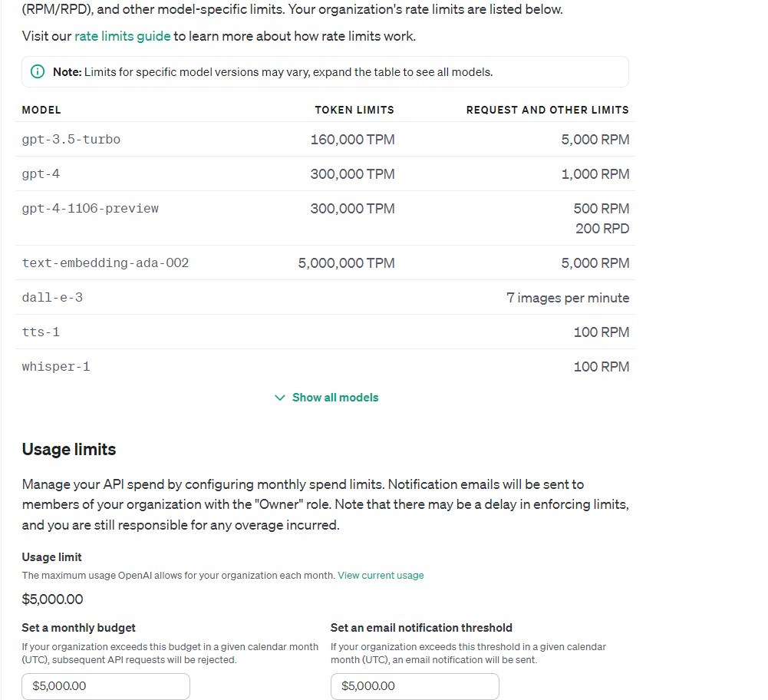Expand the Show all models chevron

tap(280, 398)
